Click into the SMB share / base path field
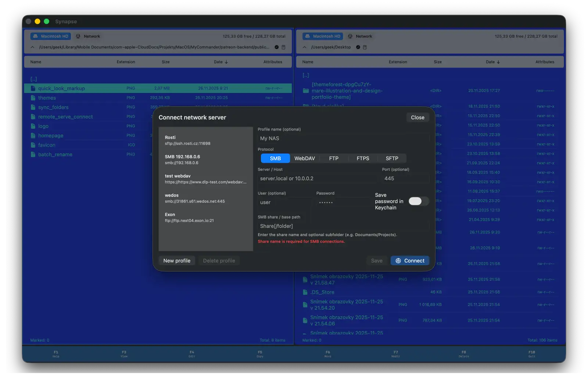The image size is (588, 392). click(343, 226)
